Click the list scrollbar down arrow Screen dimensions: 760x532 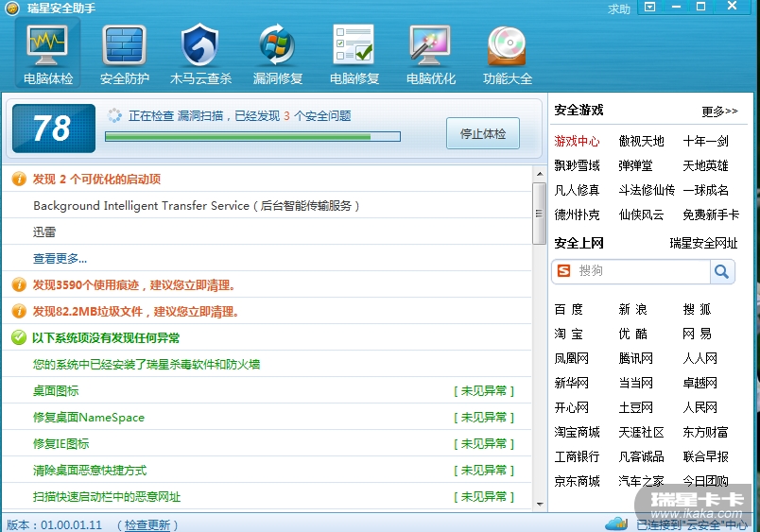click(x=540, y=505)
